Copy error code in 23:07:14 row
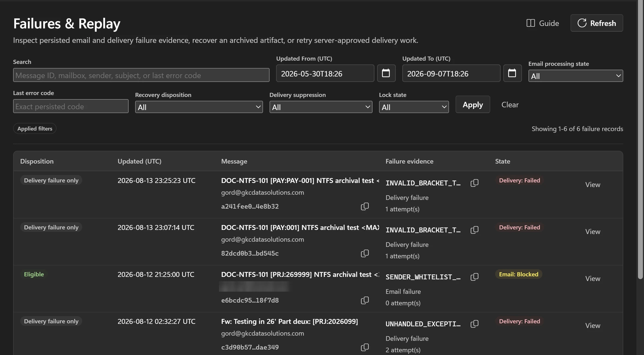Viewport: 644px width, 355px height. coord(474,230)
